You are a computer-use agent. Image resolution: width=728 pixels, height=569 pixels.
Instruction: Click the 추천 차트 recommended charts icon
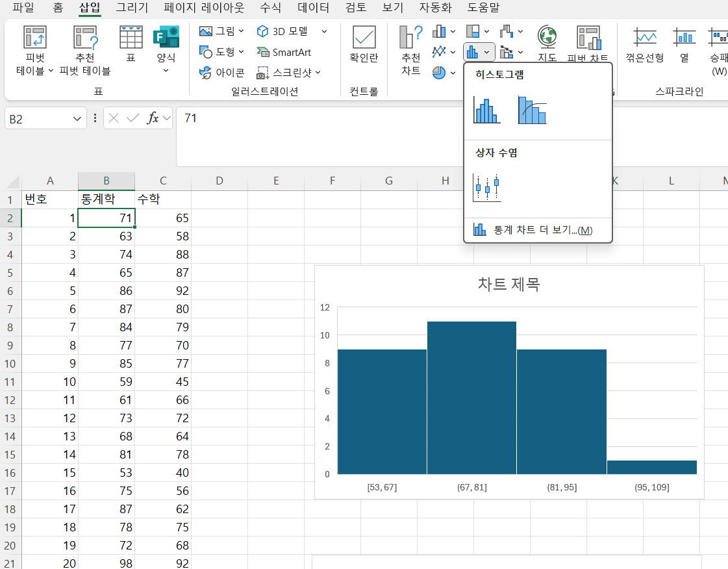click(x=410, y=51)
